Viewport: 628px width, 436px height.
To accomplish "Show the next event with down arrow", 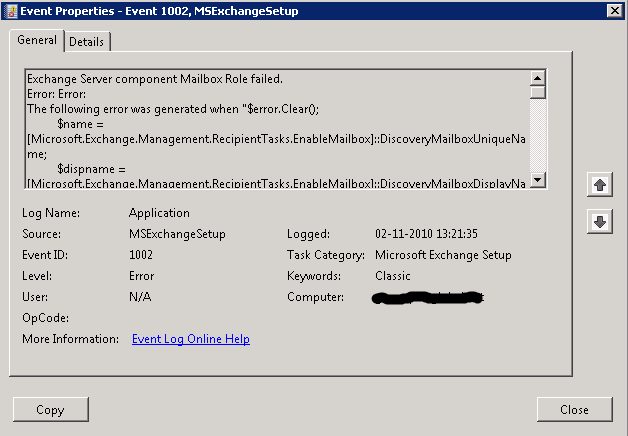I will click(600, 221).
